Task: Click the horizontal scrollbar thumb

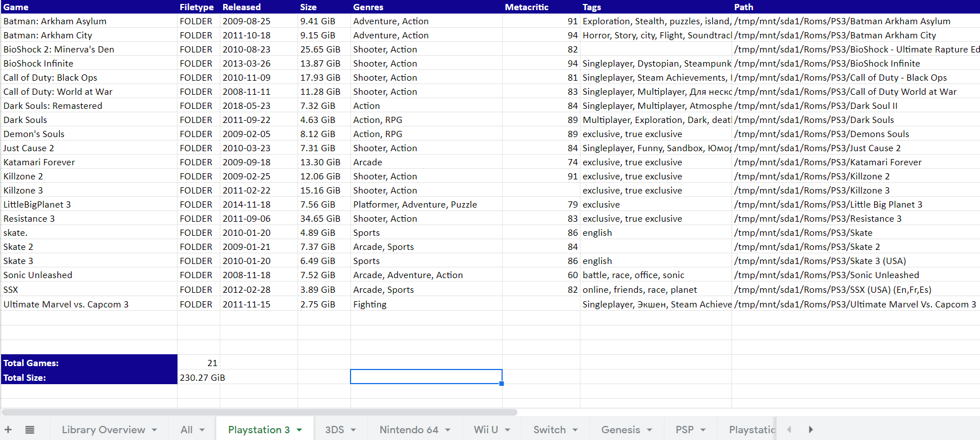Action: point(259,412)
